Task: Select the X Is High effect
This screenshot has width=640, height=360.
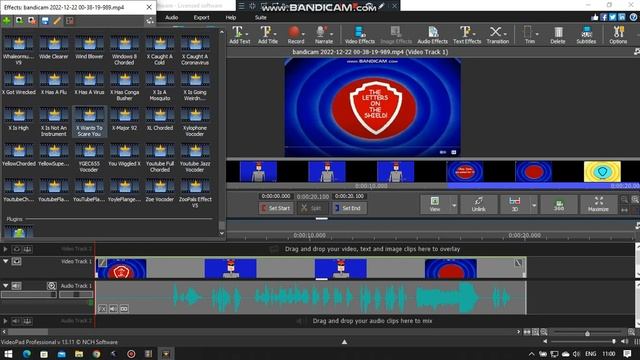Action: pos(19,120)
